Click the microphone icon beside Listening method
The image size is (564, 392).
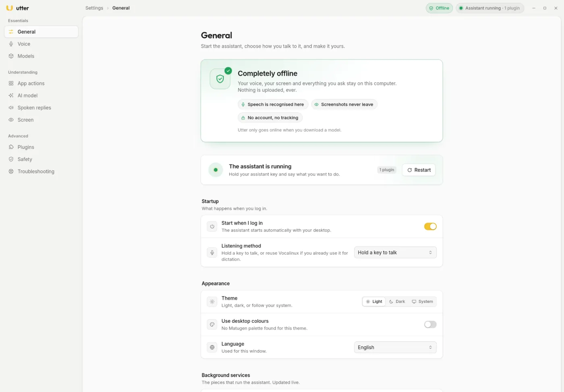(212, 253)
